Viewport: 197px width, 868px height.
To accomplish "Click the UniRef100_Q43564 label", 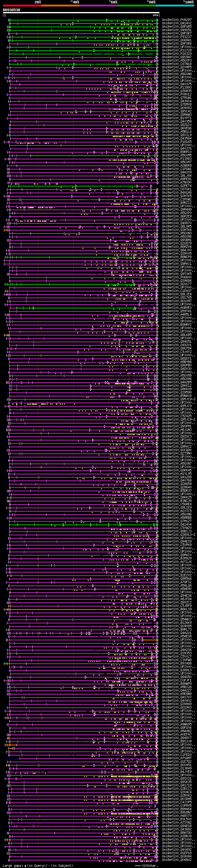I will point(176,138).
